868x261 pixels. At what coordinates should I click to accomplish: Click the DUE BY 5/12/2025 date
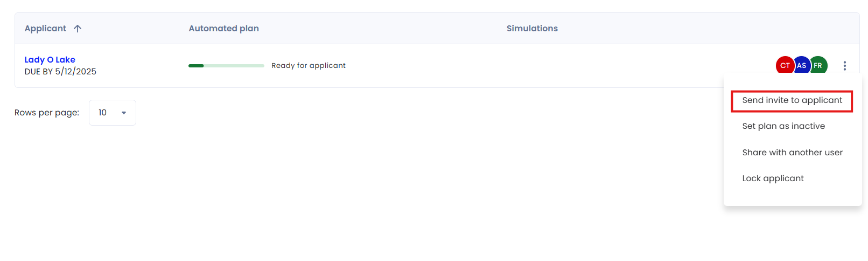coord(60,72)
